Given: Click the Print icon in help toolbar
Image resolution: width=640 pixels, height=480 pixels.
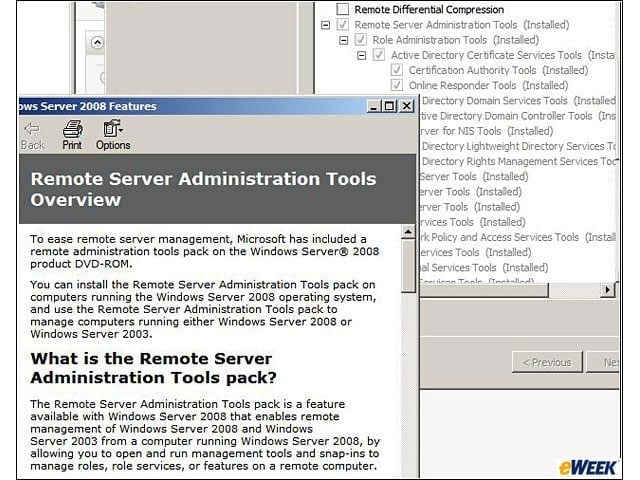Looking at the screenshot, I should 72,135.
